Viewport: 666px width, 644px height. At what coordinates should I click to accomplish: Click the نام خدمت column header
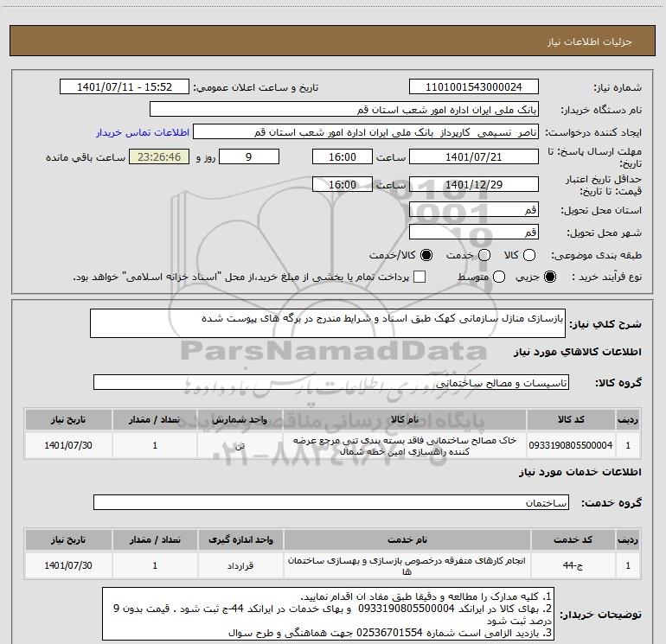pyautogui.click(x=407, y=539)
